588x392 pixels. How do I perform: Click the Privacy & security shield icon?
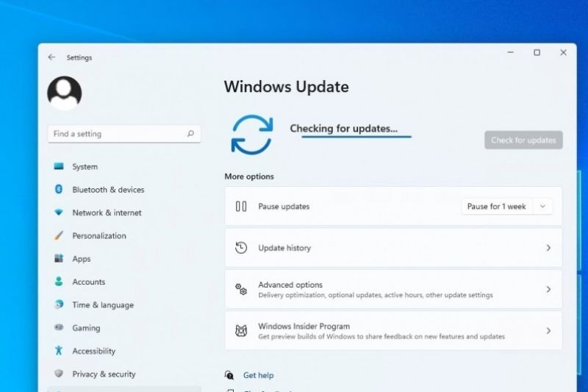tap(59, 374)
